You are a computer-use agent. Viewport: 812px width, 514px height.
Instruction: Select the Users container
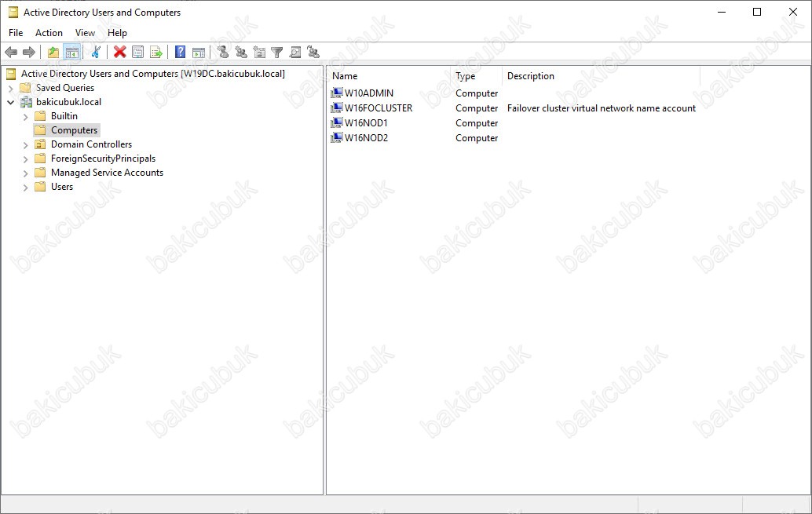(x=61, y=186)
